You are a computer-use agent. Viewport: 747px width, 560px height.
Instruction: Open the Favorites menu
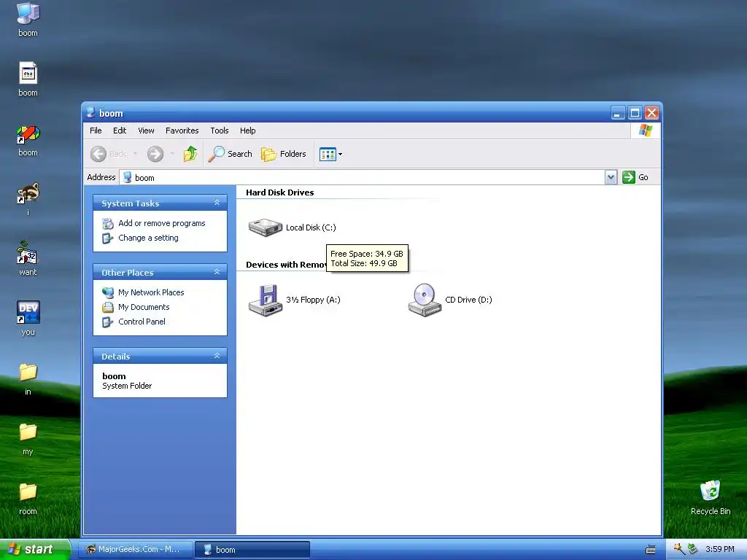click(x=182, y=131)
